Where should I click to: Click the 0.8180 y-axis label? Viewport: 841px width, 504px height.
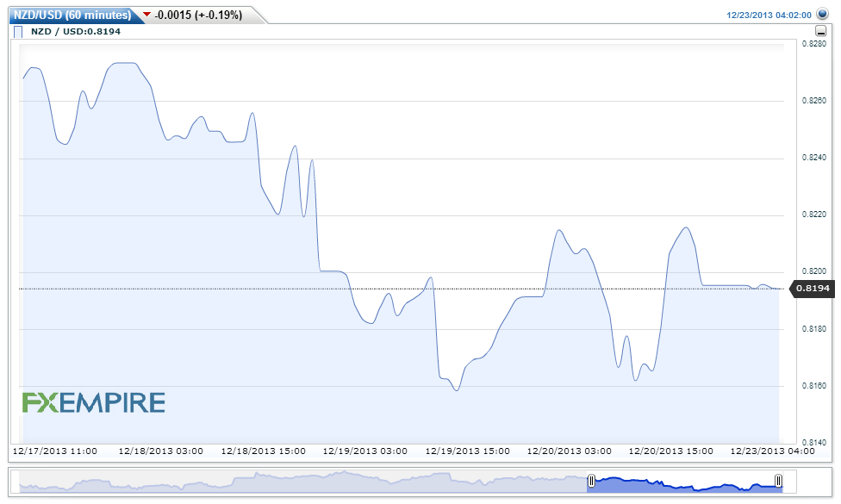point(813,329)
